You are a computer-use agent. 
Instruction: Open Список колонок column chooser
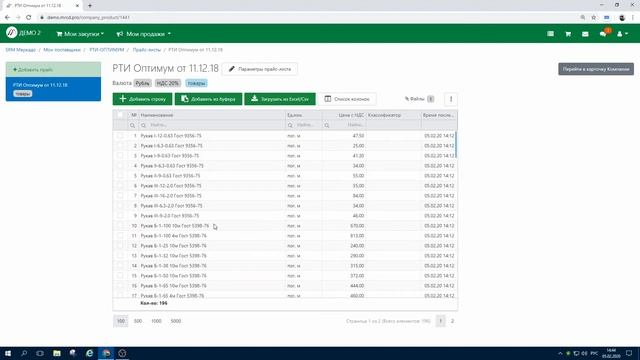[x=347, y=99]
